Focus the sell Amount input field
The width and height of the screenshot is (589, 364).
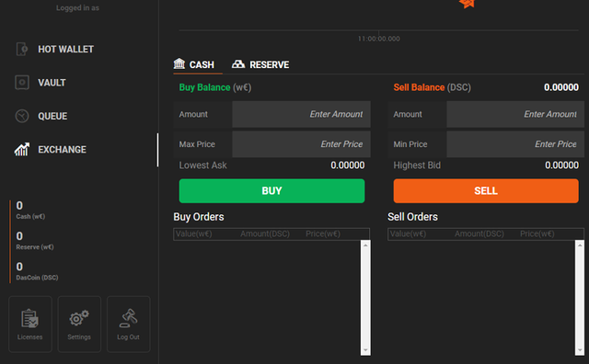[x=515, y=114]
